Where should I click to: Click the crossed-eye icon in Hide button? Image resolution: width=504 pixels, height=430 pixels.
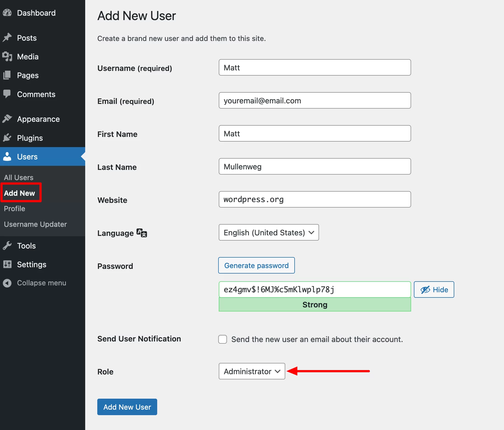click(x=425, y=290)
